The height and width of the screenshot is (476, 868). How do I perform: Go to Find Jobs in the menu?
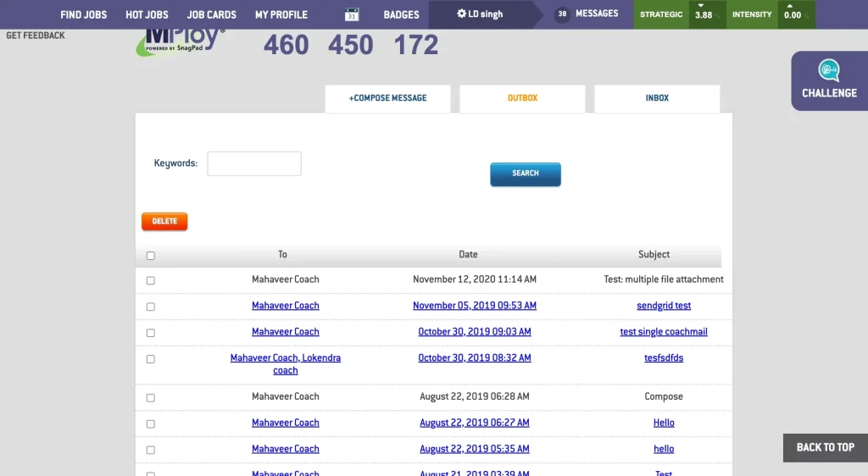click(x=83, y=14)
